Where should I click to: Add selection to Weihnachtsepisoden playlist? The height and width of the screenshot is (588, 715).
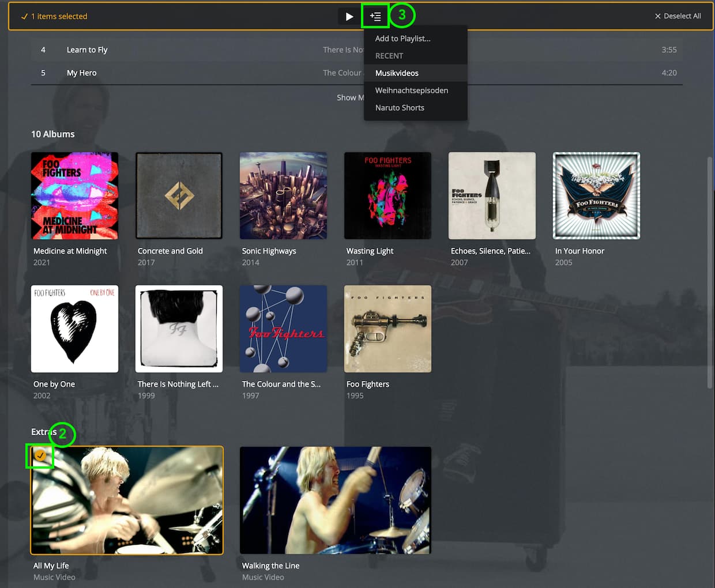pyautogui.click(x=415, y=91)
